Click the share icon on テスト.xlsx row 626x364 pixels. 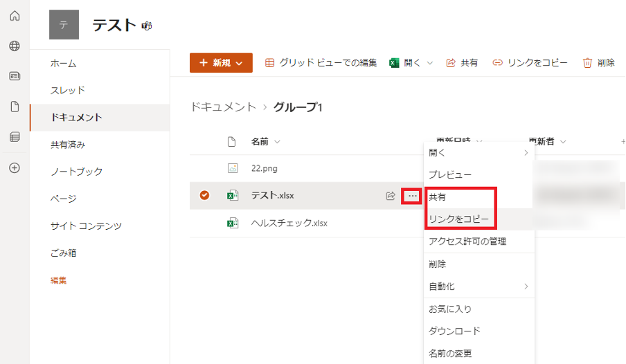(391, 196)
